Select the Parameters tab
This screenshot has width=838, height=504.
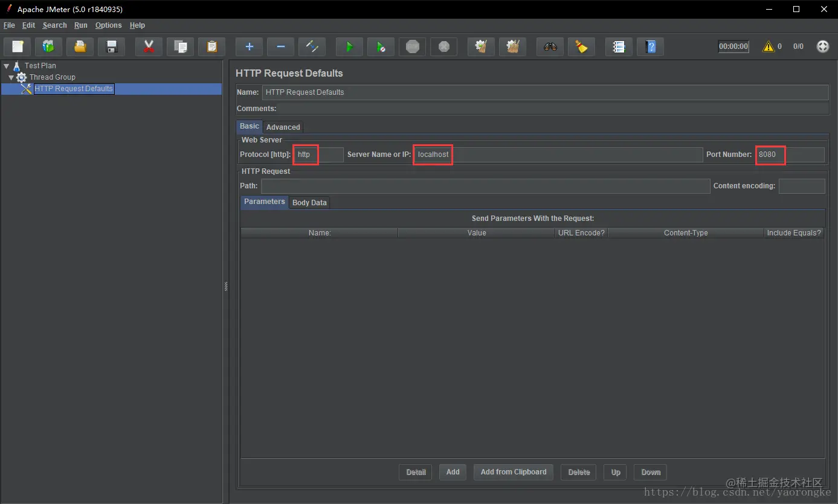[x=265, y=202]
